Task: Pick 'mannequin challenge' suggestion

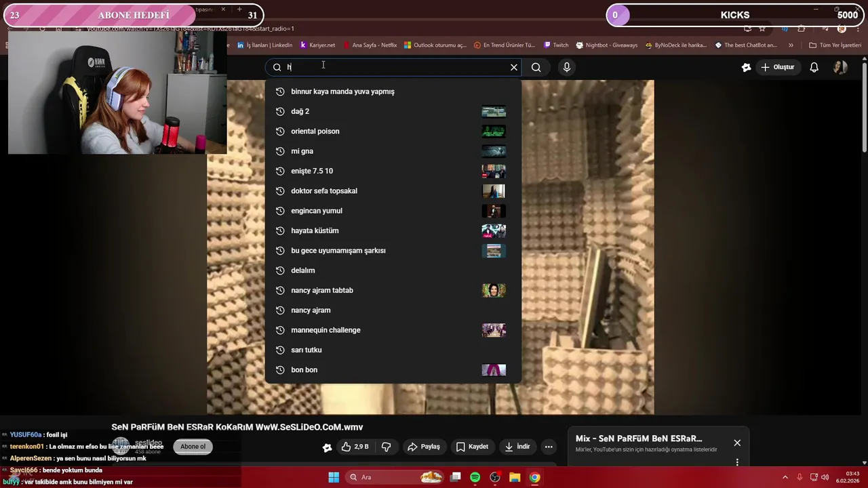Action: (393, 330)
